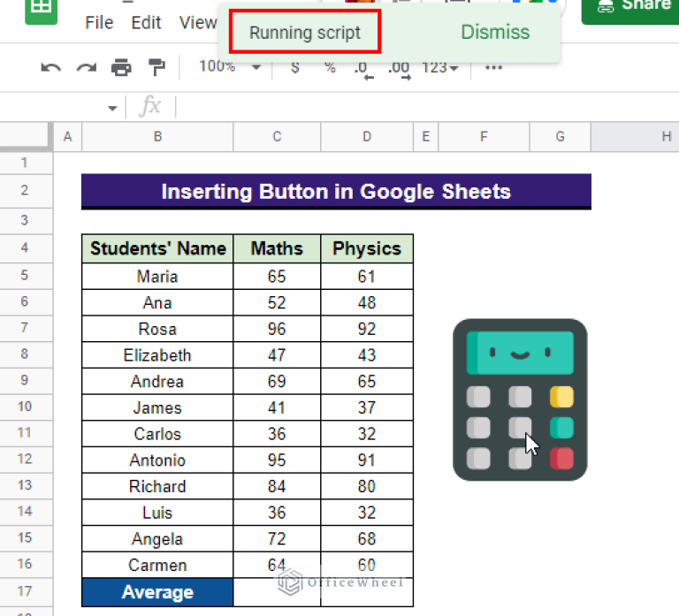This screenshot has height=616, width=679.
Task: Select the paint format roller
Action: [x=156, y=68]
